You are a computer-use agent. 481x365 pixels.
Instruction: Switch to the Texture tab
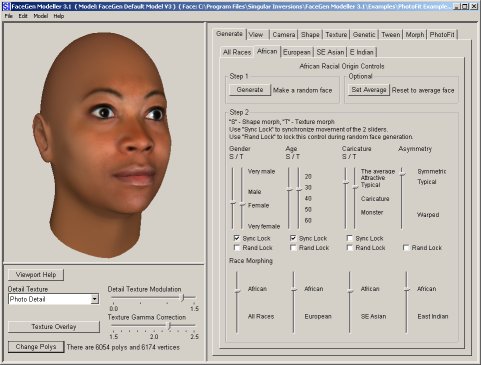(x=336, y=35)
